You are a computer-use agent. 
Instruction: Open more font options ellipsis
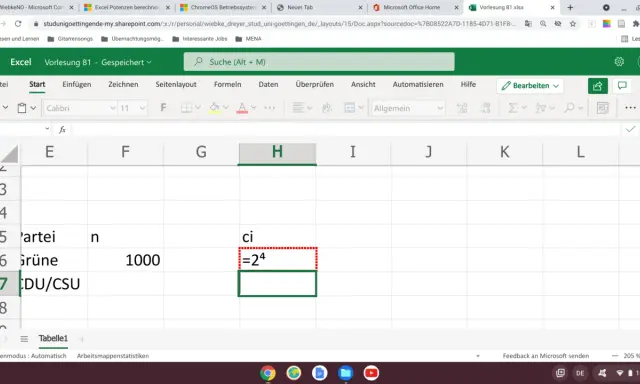270,108
